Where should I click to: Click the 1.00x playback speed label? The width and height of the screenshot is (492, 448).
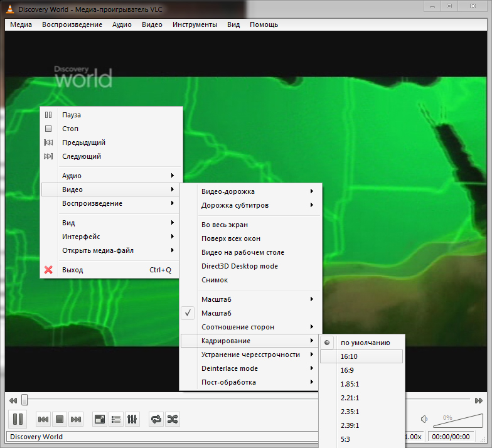[414, 437]
